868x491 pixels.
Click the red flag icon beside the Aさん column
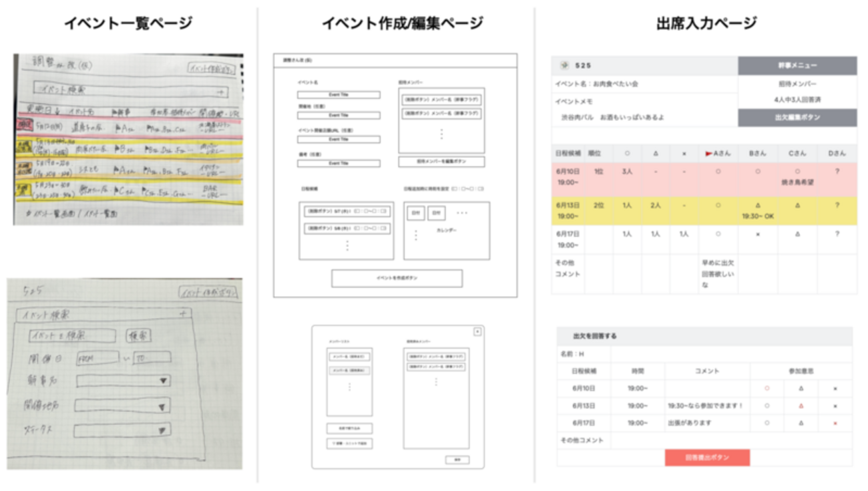tap(708, 154)
